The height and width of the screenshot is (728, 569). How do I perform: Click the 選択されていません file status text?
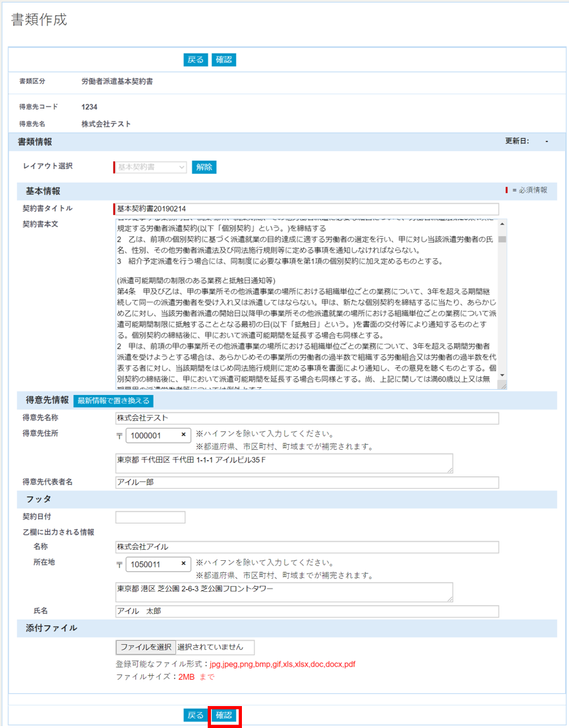(210, 647)
